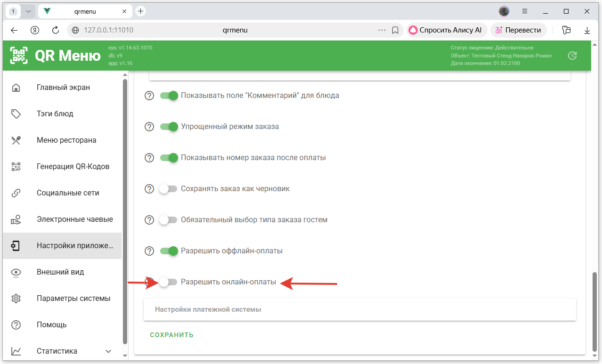602x364 pixels.
Task: Open the browser tab list dropdown arrow
Action: [28, 11]
